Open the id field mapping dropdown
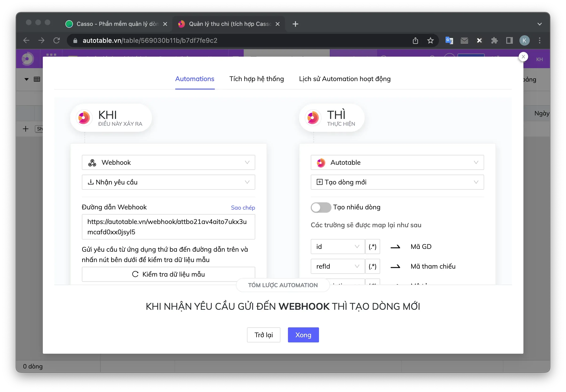Viewport: 566px width, 392px height. pyautogui.click(x=338, y=247)
